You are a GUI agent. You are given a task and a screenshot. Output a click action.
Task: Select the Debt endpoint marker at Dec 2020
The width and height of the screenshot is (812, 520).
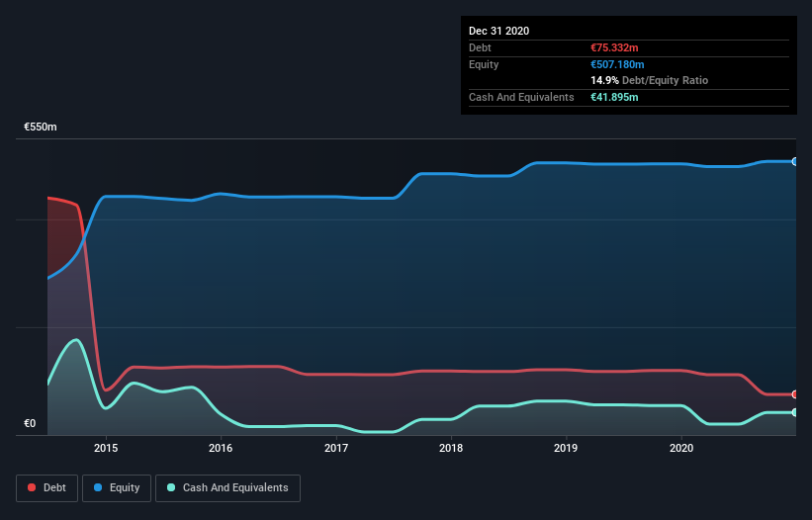[x=794, y=394]
